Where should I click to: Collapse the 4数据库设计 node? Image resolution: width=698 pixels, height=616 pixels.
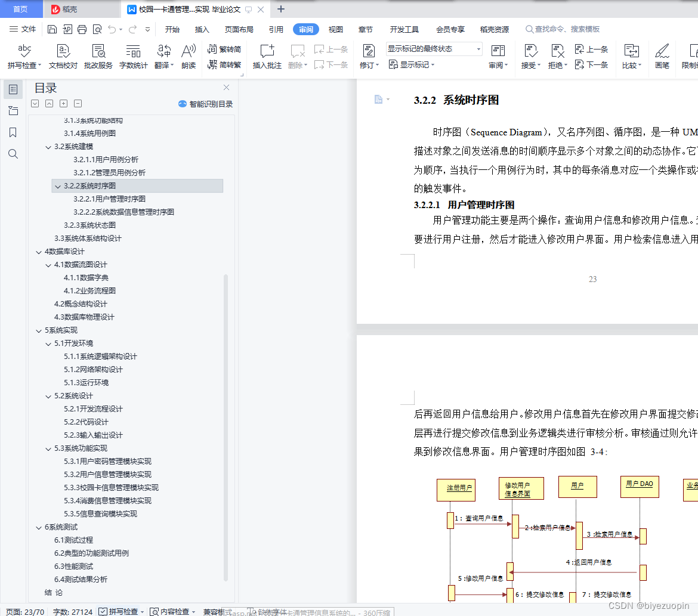pyautogui.click(x=39, y=252)
